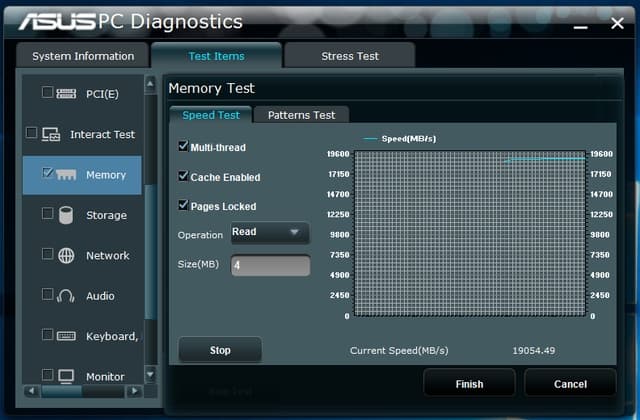The height and width of the screenshot is (420, 640).
Task: Select the Monitor item label
Action: [105, 376]
